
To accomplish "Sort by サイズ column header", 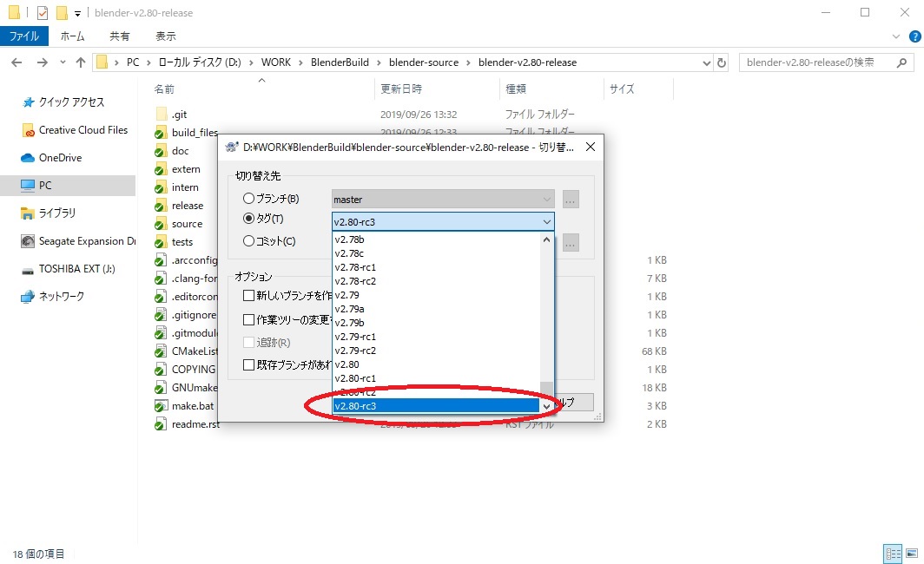I will point(622,89).
